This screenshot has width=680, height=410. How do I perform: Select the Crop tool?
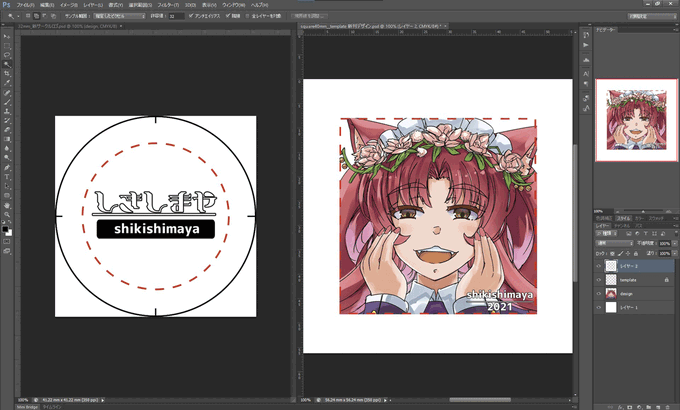tap(7, 74)
